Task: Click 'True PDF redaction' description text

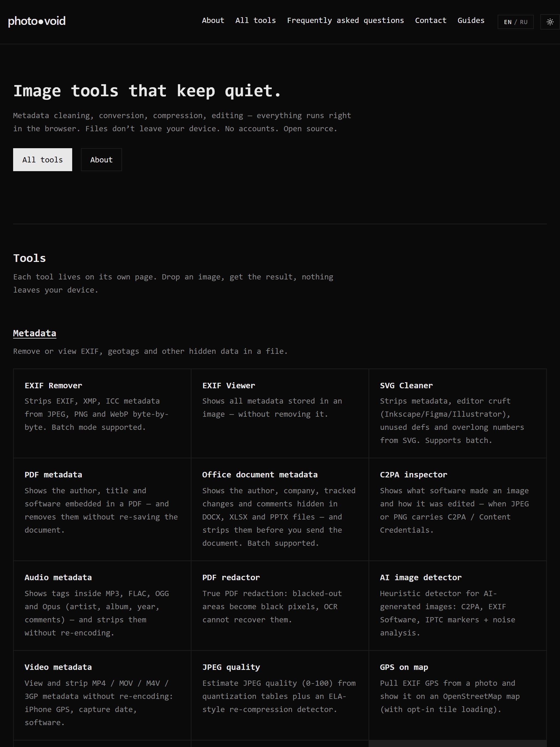Action: [272, 606]
